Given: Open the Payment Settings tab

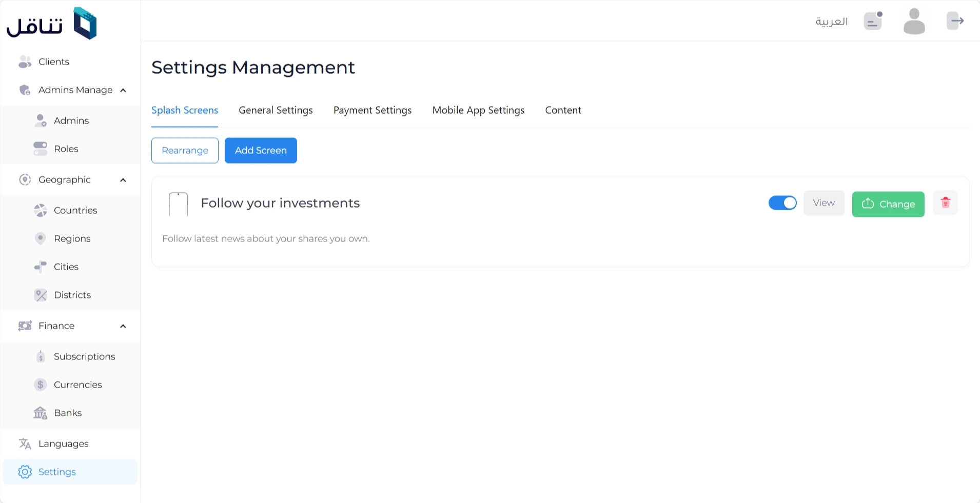Looking at the screenshot, I should click(373, 110).
